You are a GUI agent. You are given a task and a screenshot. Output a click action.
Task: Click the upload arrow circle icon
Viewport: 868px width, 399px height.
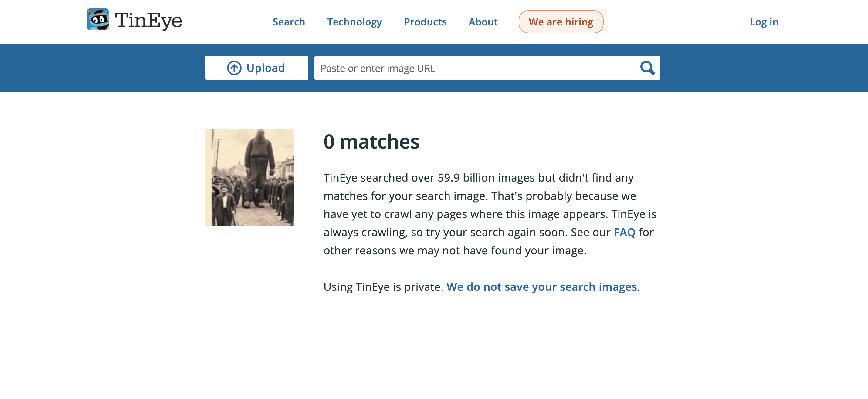click(x=234, y=68)
